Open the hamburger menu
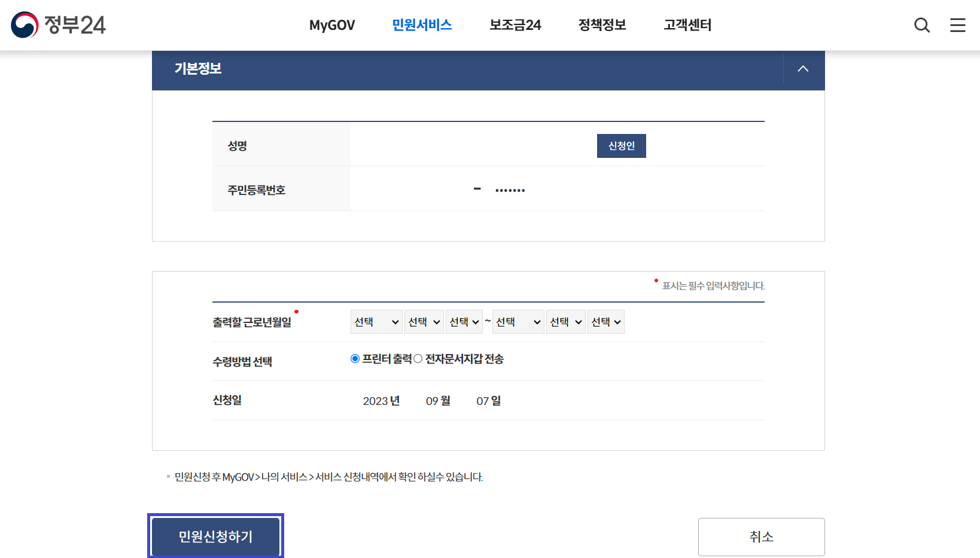Image resolution: width=980 pixels, height=558 pixels. tap(957, 25)
